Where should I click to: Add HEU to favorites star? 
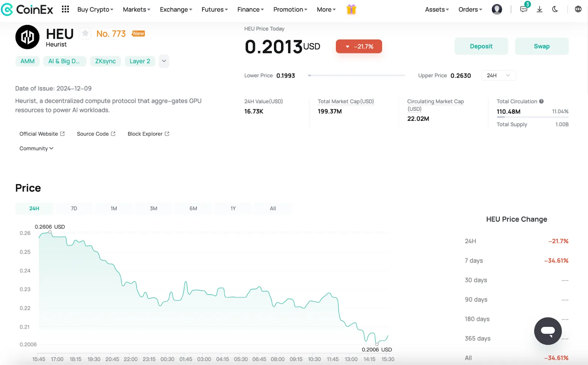point(85,34)
